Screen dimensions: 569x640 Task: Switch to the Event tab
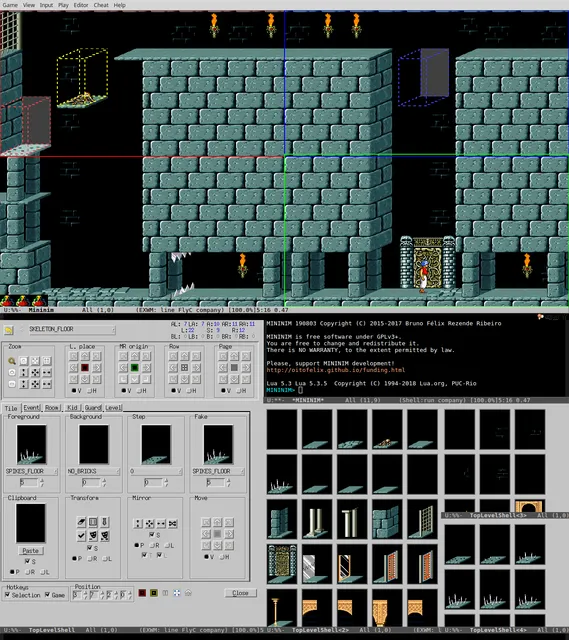point(31,407)
